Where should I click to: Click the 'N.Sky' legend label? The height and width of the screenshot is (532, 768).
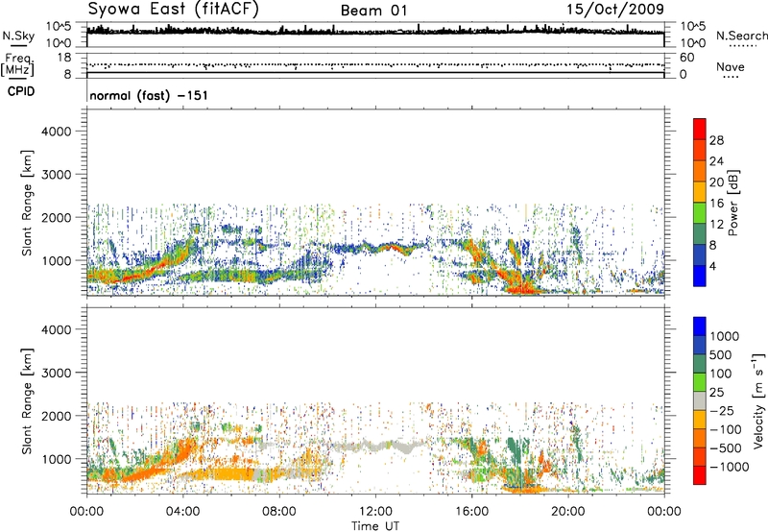[18, 36]
